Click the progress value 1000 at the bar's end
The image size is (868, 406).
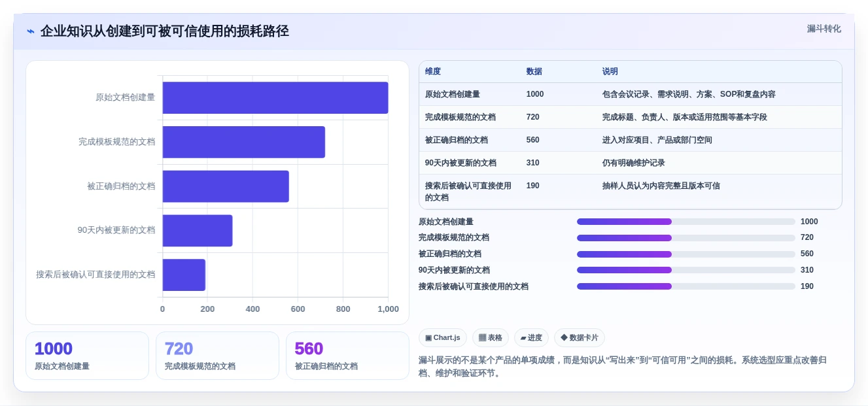(x=809, y=222)
